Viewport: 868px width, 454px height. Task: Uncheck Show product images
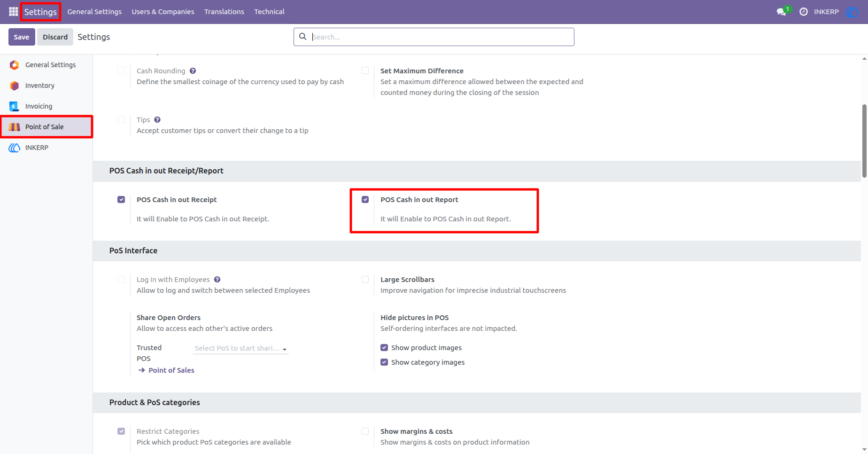[x=384, y=348]
